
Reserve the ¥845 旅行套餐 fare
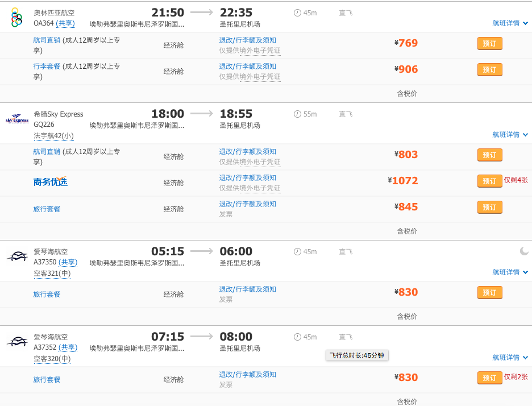[489, 208]
